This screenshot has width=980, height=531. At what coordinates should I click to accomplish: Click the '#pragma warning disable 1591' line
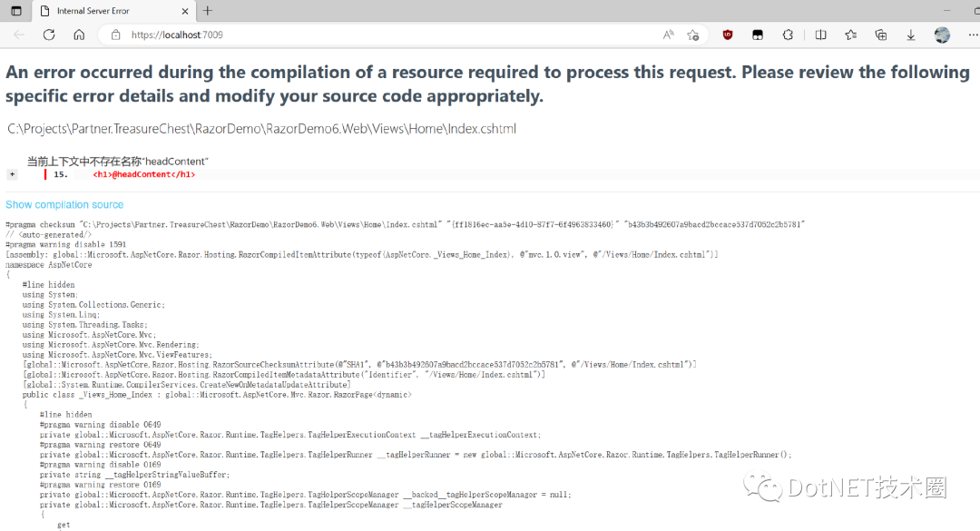click(65, 244)
